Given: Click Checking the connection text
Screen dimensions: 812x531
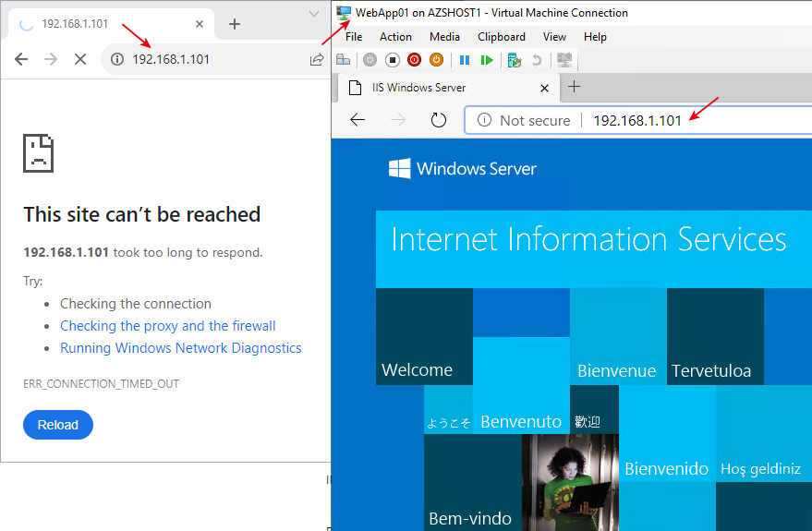Looking at the screenshot, I should (136, 303).
